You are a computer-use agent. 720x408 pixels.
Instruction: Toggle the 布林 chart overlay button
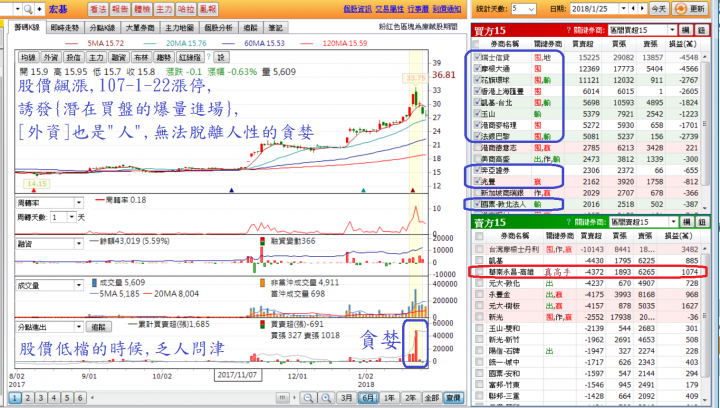(141, 57)
